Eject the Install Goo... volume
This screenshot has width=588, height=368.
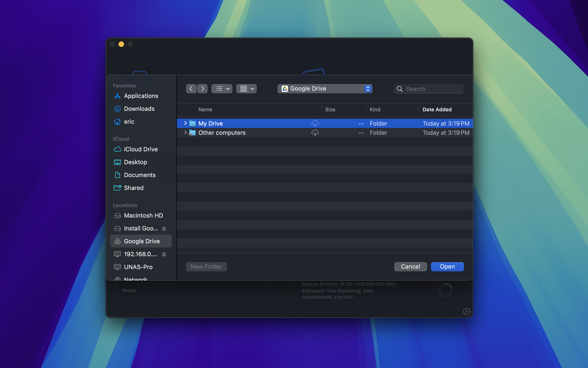pyautogui.click(x=164, y=228)
